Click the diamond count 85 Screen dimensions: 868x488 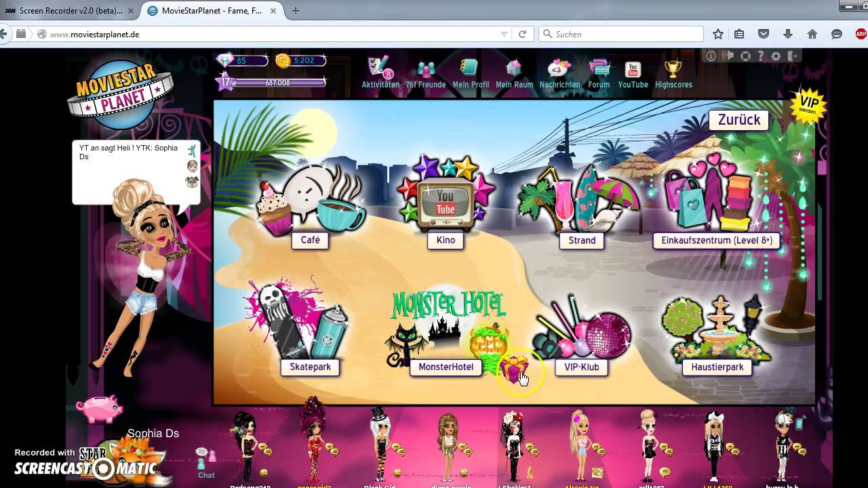[x=242, y=61]
